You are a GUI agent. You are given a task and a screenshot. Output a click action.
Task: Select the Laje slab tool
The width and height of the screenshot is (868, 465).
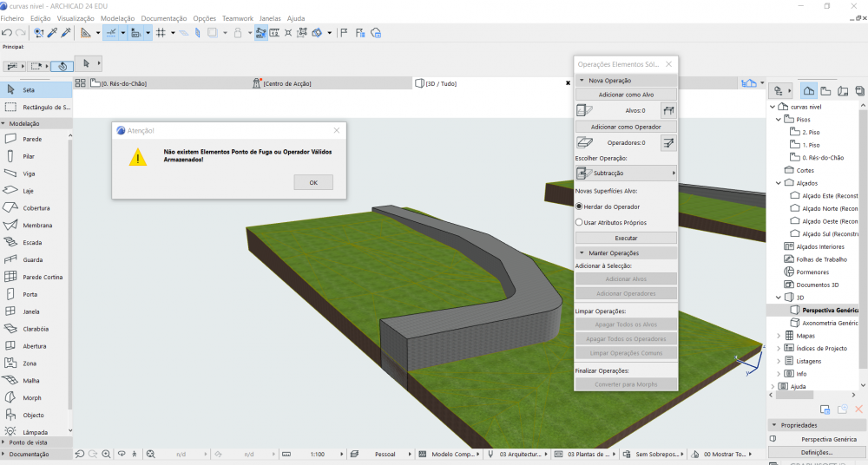[30, 191]
